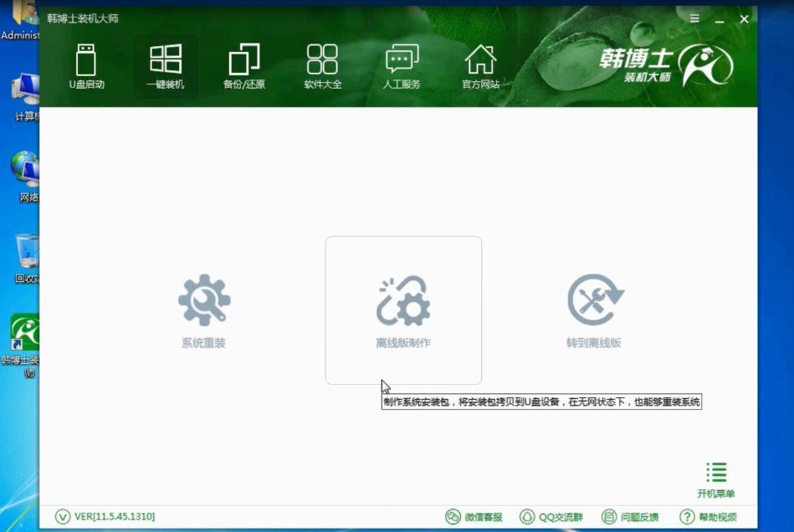794x532 pixels.
Task: Click the 韩博士 装机大师 logo
Action: [x=666, y=64]
